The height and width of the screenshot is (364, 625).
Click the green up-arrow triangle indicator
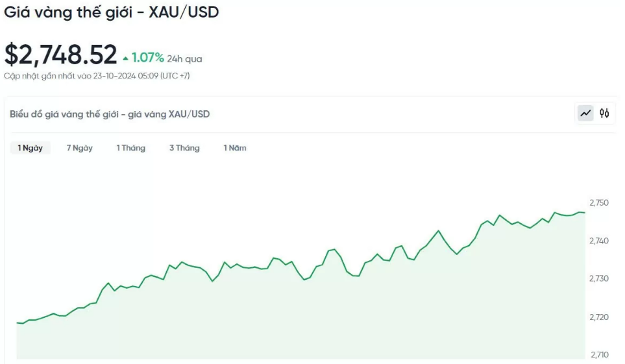pyautogui.click(x=125, y=59)
